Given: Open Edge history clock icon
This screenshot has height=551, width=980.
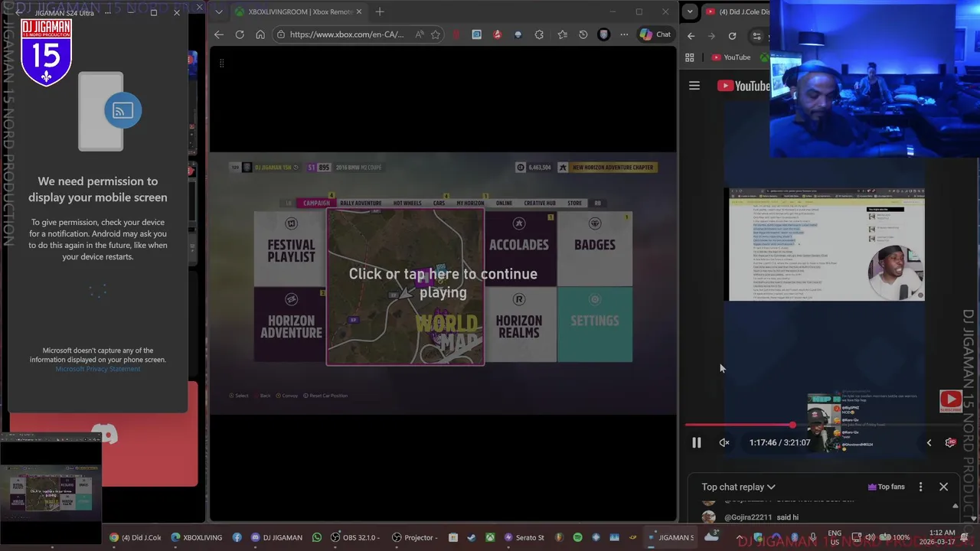Looking at the screenshot, I should pyautogui.click(x=583, y=34).
